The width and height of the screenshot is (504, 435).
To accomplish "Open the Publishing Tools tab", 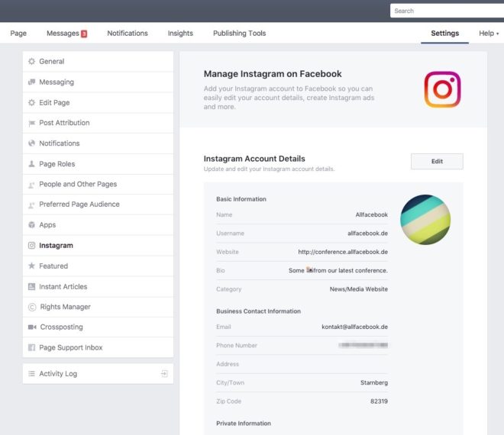I will coord(240,33).
